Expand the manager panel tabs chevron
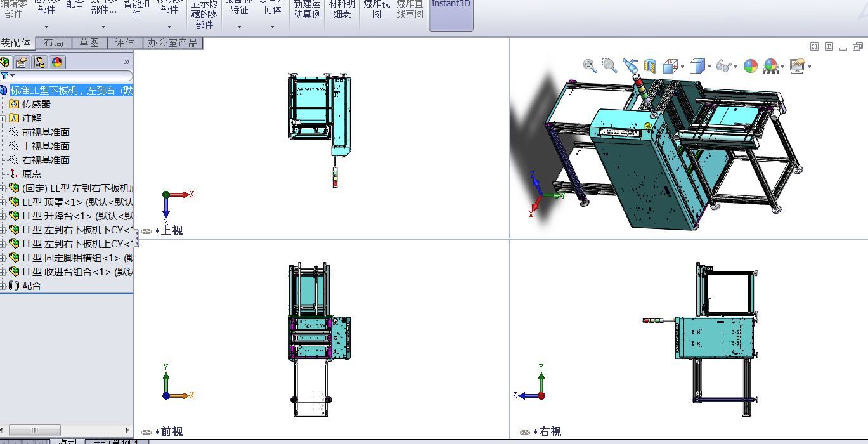 point(127,62)
